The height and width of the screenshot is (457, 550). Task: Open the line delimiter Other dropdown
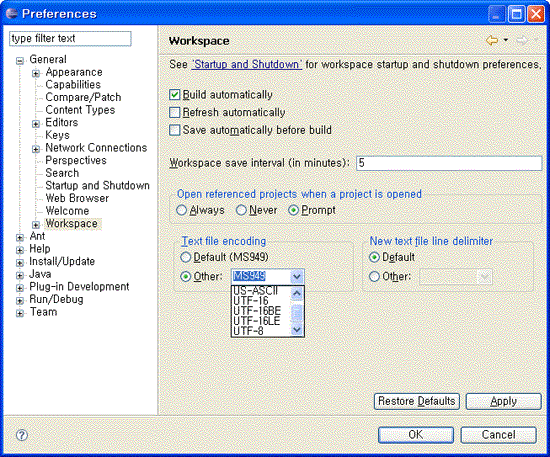(485, 277)
